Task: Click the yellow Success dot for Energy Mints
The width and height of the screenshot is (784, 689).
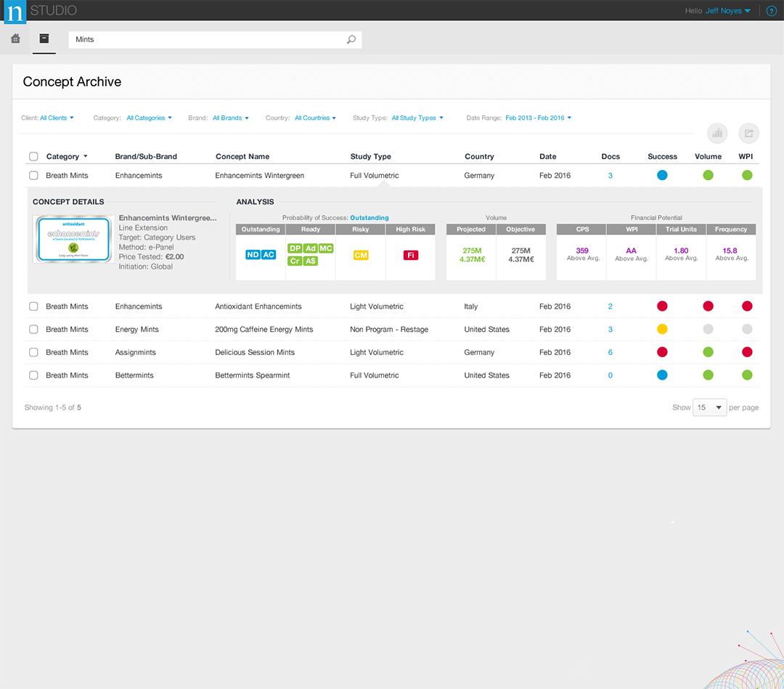Action: coord(662,329)
